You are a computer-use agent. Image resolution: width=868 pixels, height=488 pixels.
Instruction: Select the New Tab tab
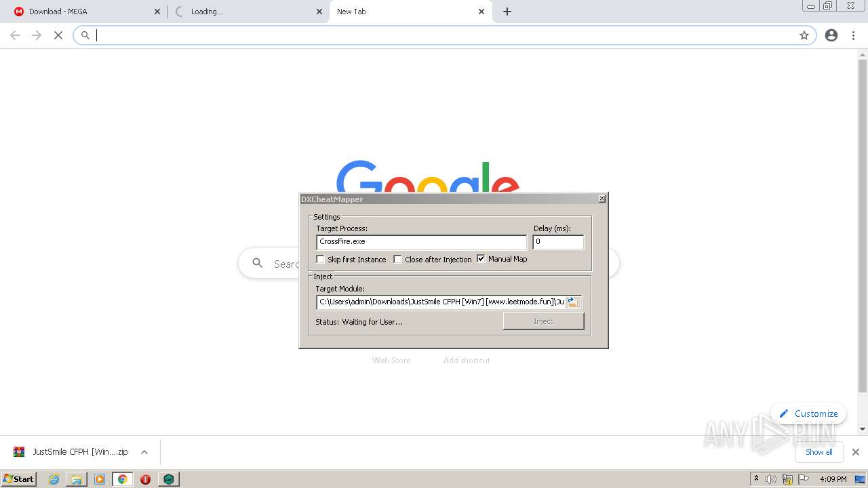[x=410, y=12]
